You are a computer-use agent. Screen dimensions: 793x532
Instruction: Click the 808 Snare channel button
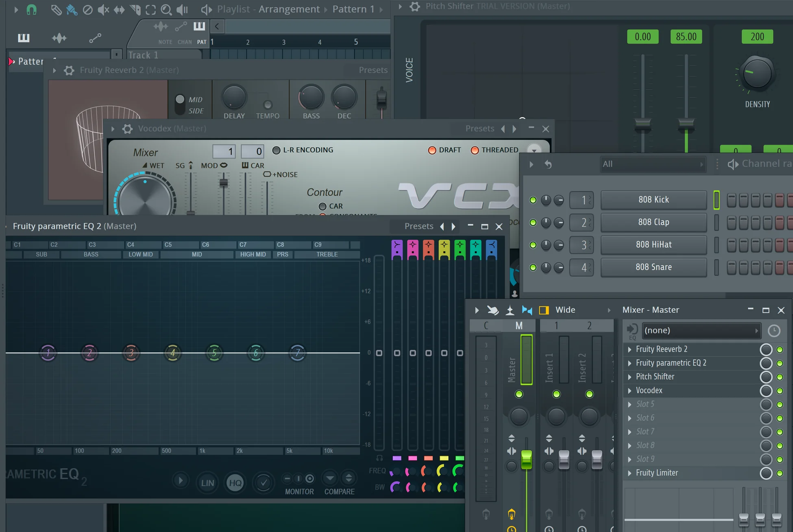(654, 267)
